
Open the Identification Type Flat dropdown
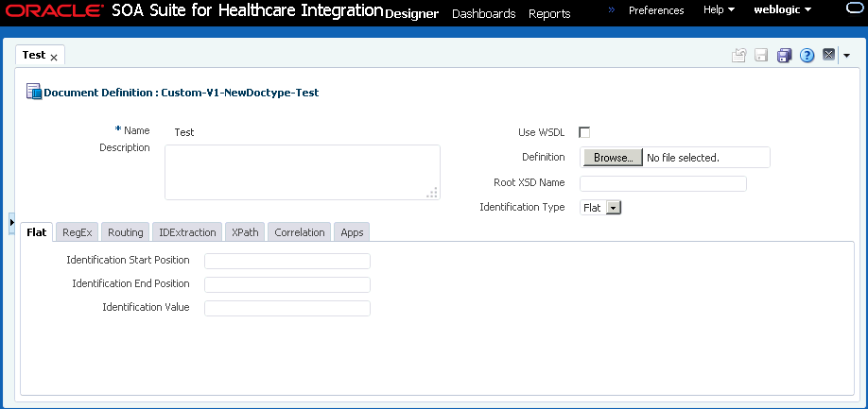600,208
